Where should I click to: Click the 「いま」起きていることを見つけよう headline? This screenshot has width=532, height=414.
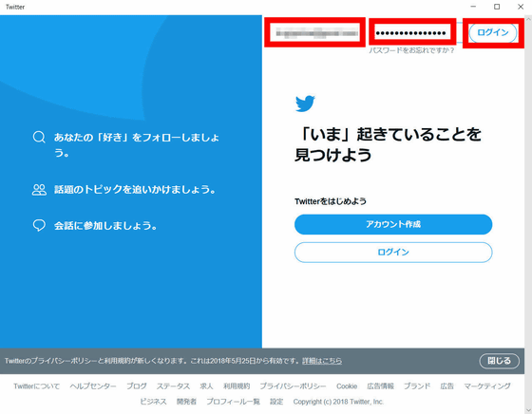point(388,144)
